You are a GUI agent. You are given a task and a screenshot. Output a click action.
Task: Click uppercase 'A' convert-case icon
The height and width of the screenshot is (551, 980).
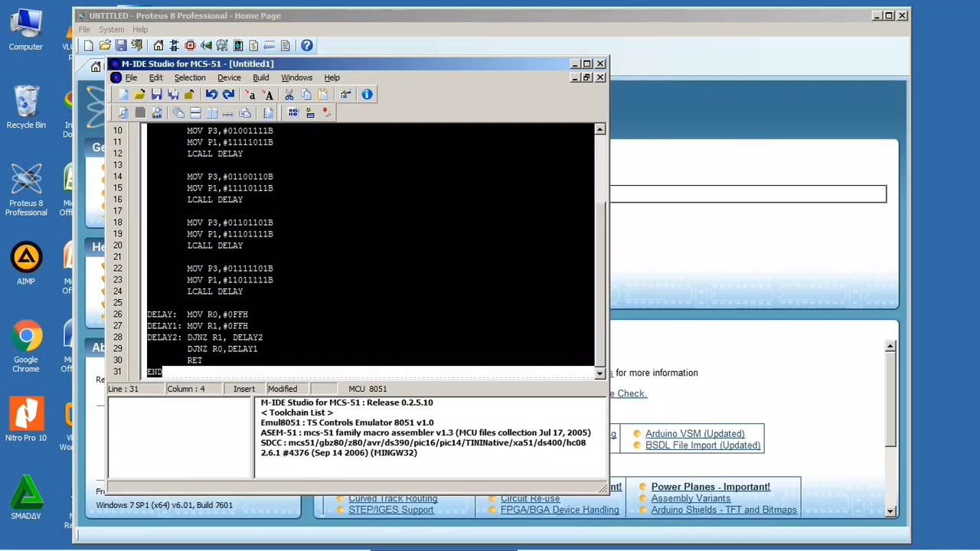pos(268,94)
